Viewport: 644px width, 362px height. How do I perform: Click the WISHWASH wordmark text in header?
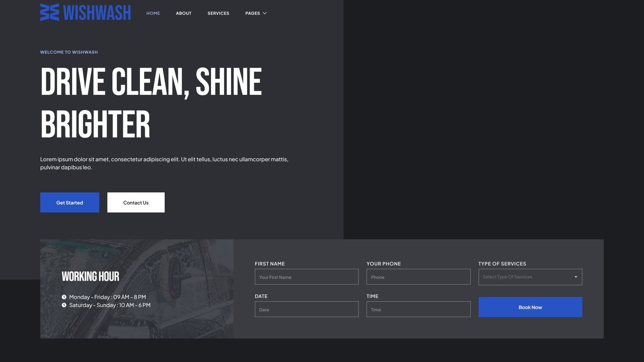point(97,13)
